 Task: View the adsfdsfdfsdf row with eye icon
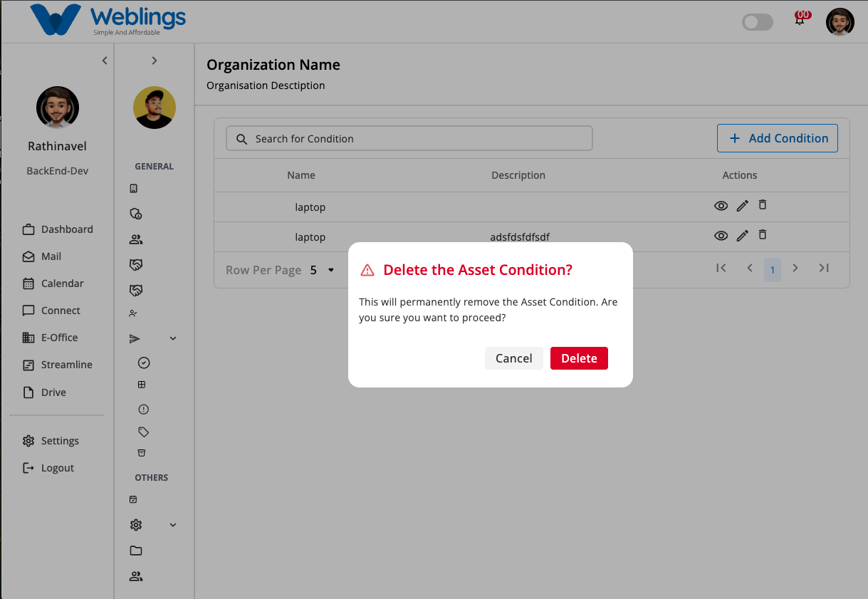[721, 236]
